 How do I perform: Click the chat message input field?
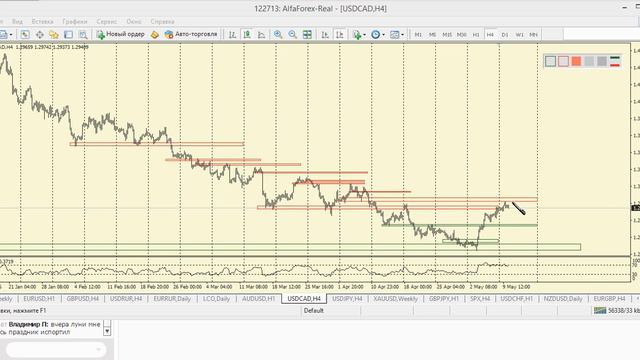click(56, 349)
